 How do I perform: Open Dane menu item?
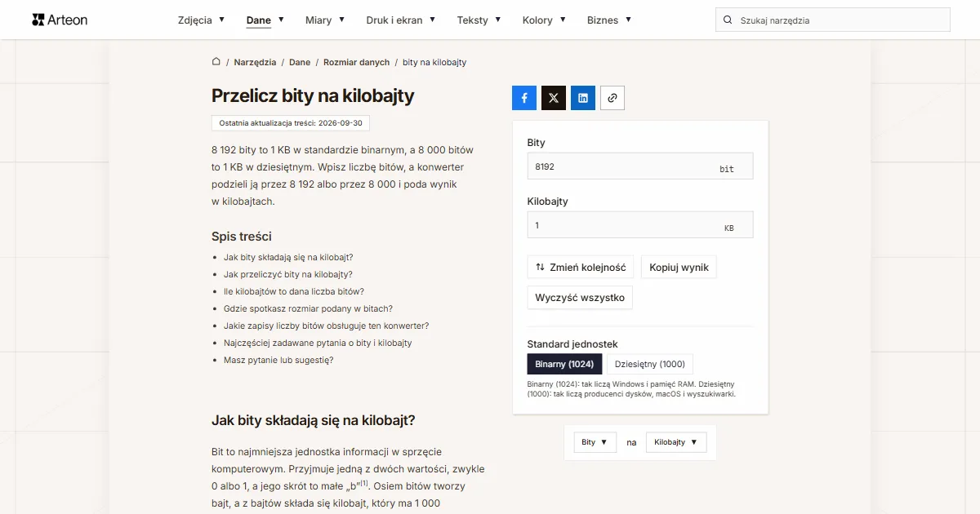259,20
